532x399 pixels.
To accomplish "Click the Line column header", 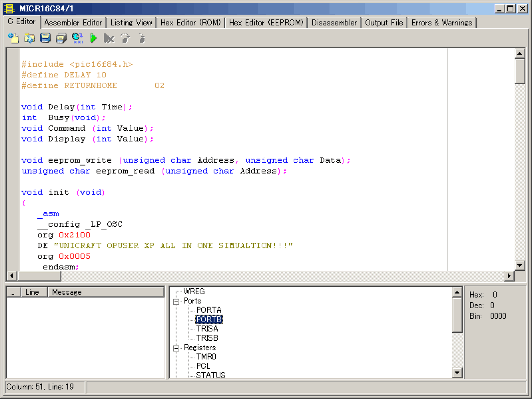I will pos(34,292).
